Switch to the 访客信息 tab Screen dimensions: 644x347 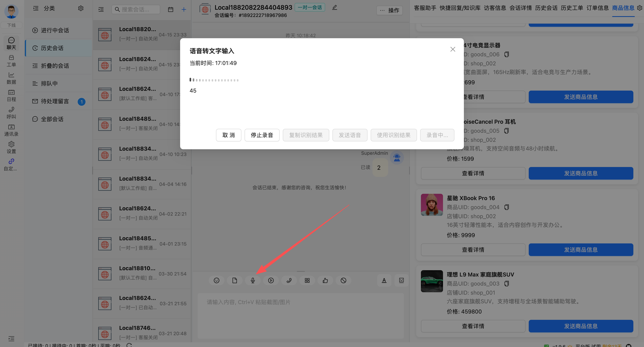coord(495,8)
